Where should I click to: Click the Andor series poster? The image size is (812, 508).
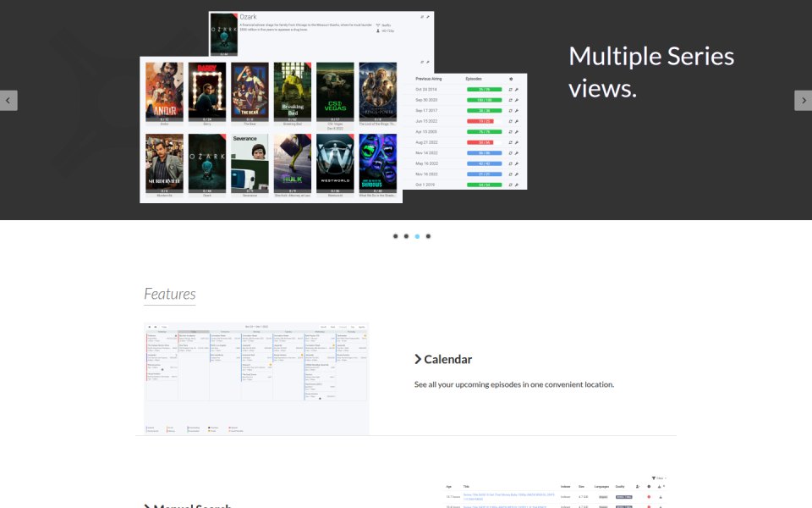click(x=164, y=91)
